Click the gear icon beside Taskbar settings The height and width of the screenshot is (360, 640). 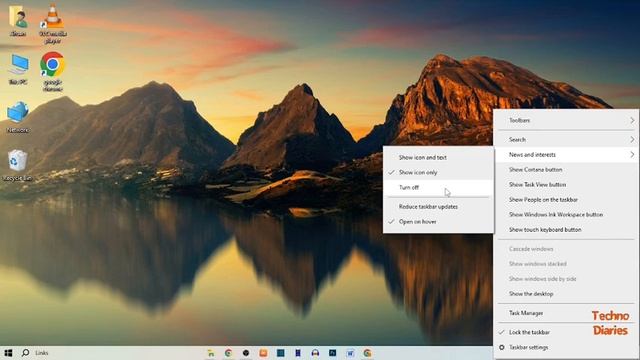502,347
